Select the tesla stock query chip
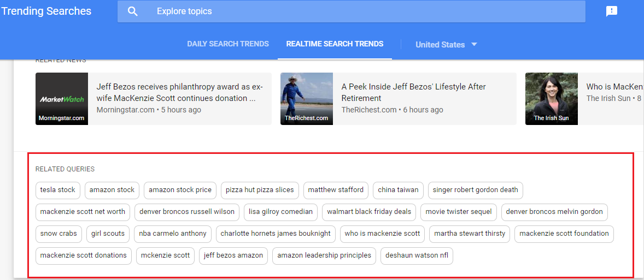Viewport: 644px width, 280px height. click(x=58, y=190)
